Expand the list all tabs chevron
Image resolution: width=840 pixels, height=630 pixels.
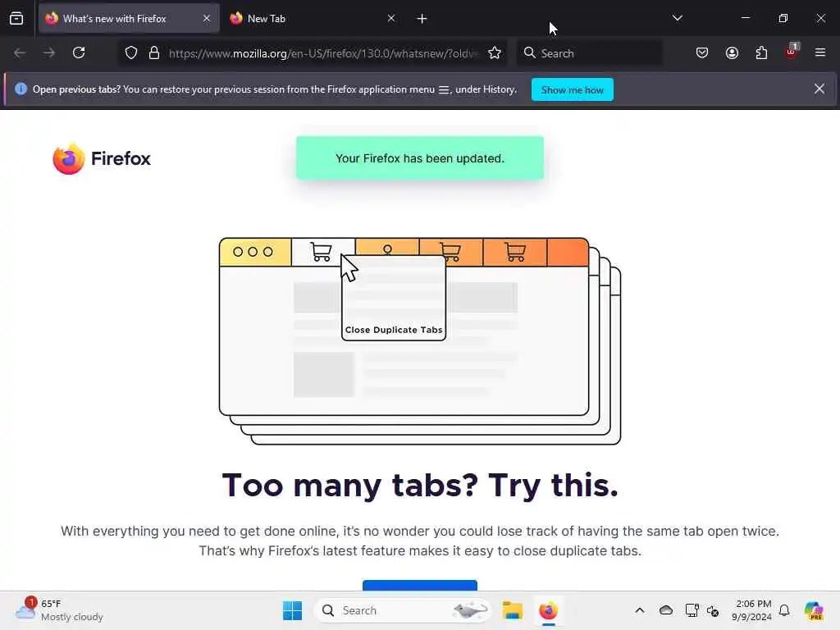click(x=677, y=18)
